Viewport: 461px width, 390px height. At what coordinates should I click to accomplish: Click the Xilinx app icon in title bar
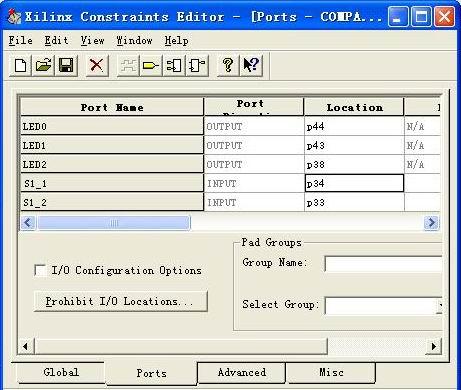click(x=14, y=17)
